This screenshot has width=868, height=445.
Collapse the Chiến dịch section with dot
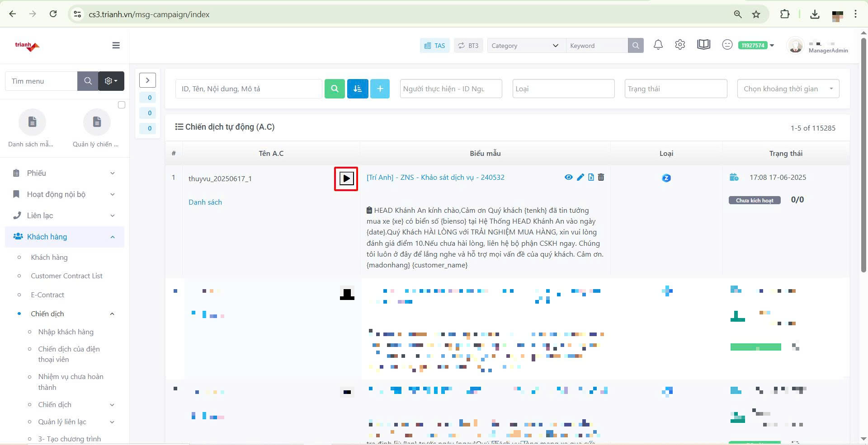(66, 314)
